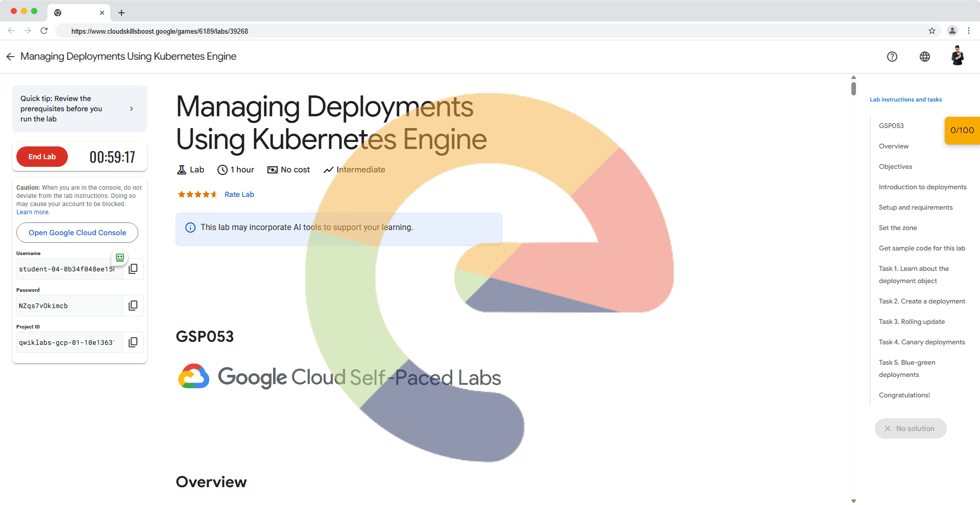Click Lab instructions and tasks heading
This screenshot has width=980, height=505.
click(906, 99)
